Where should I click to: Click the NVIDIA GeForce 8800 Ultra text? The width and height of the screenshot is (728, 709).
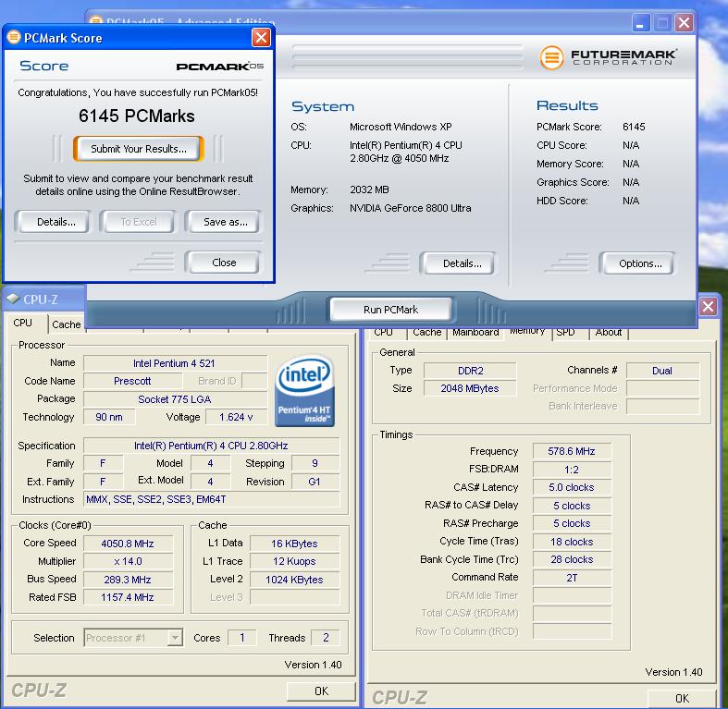click(x=411, y=208)
